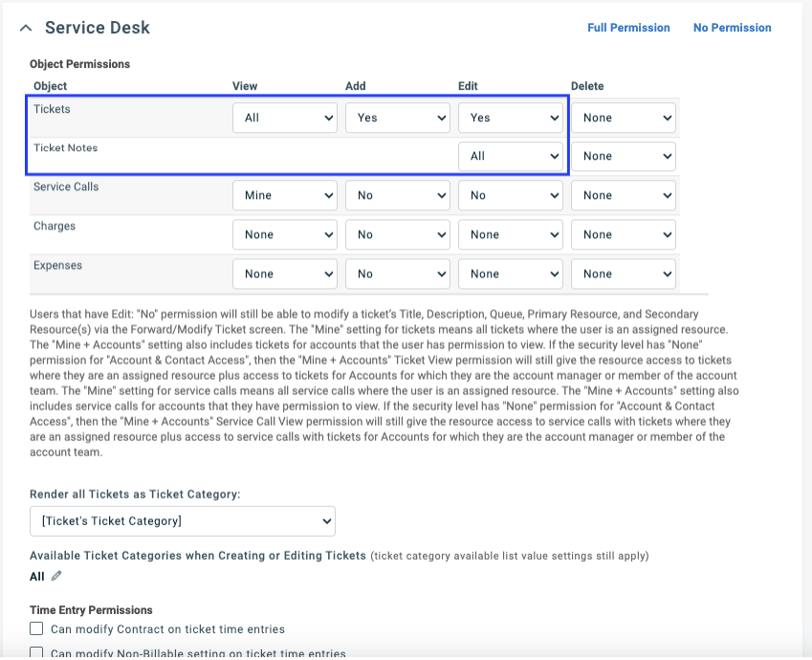Select the Service Desk heading
Screen dimensions: 812x660
pos(98,28)
